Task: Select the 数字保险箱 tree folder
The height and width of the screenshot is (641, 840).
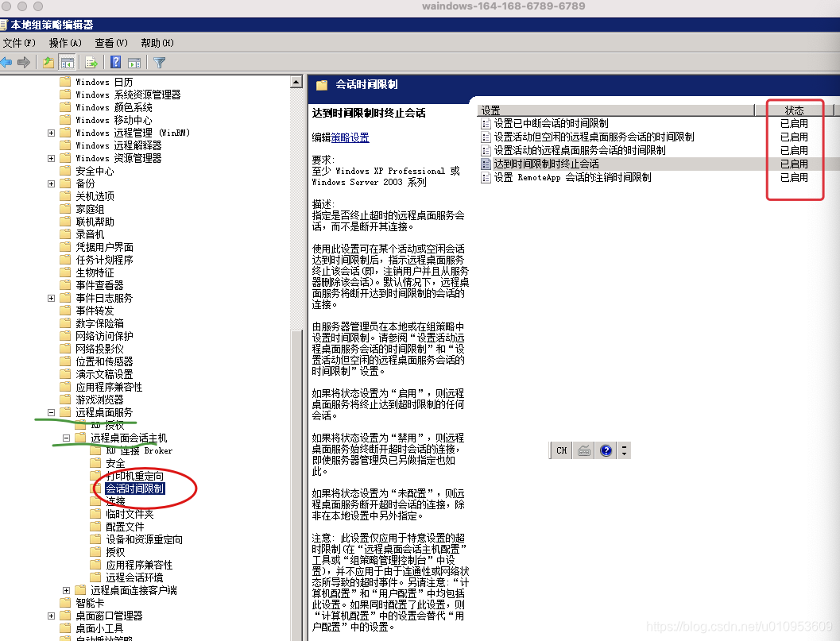Action: [x=99, y=323]
